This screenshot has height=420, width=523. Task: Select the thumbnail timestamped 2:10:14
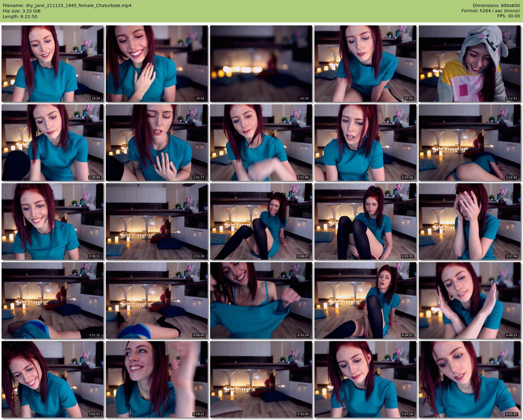coord(365,143)
